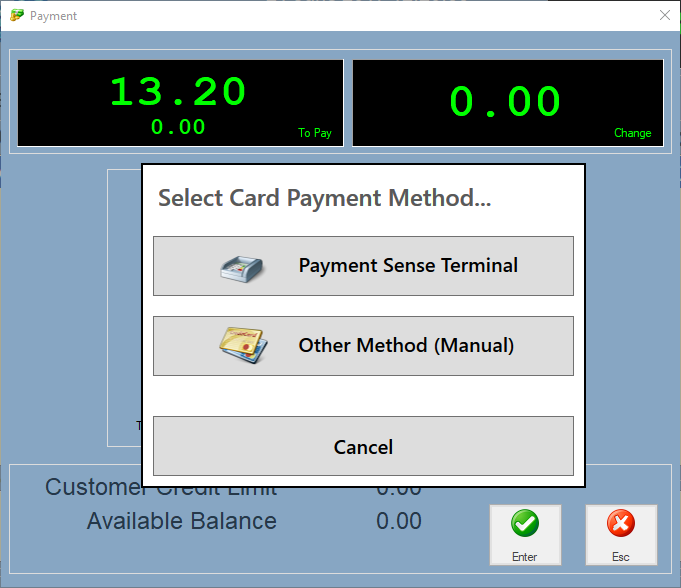Click the 13.20 amount to pay
The image size is (681, 588).
[x=178, y=92]
